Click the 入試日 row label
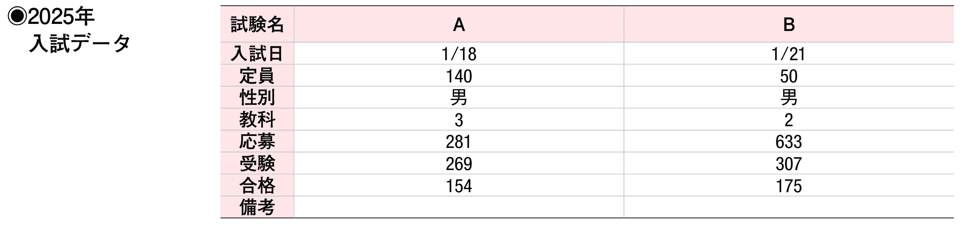This screenshot has width=980, height=248. [x=257, y=54]
